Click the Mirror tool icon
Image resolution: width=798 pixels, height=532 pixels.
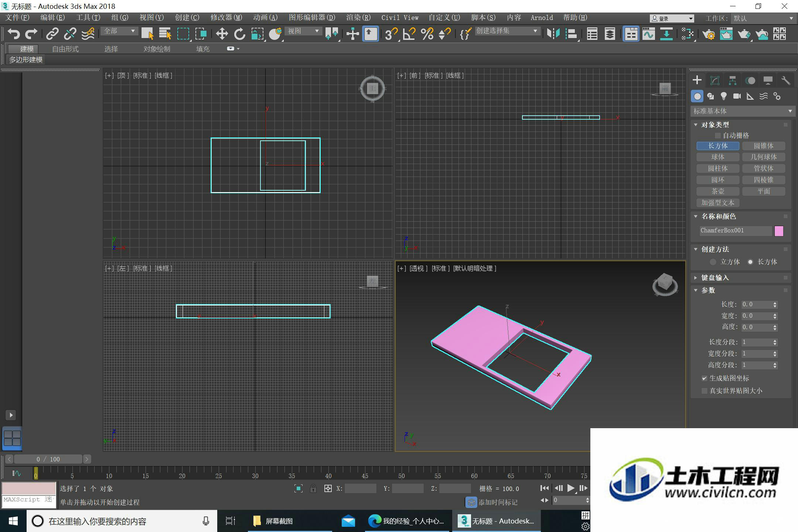pos(553,34)
